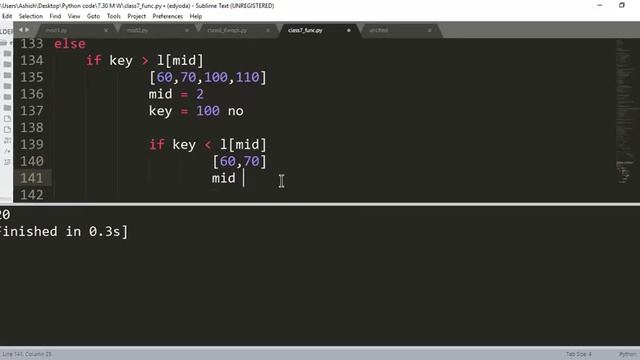
Task: Select the class7_func.py tab
Action: click(305, 30)
